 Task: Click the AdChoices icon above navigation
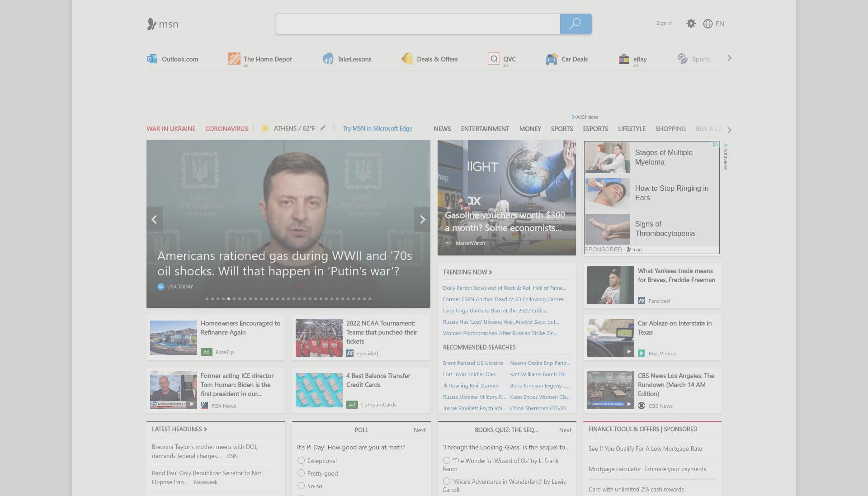click(573, 117)
